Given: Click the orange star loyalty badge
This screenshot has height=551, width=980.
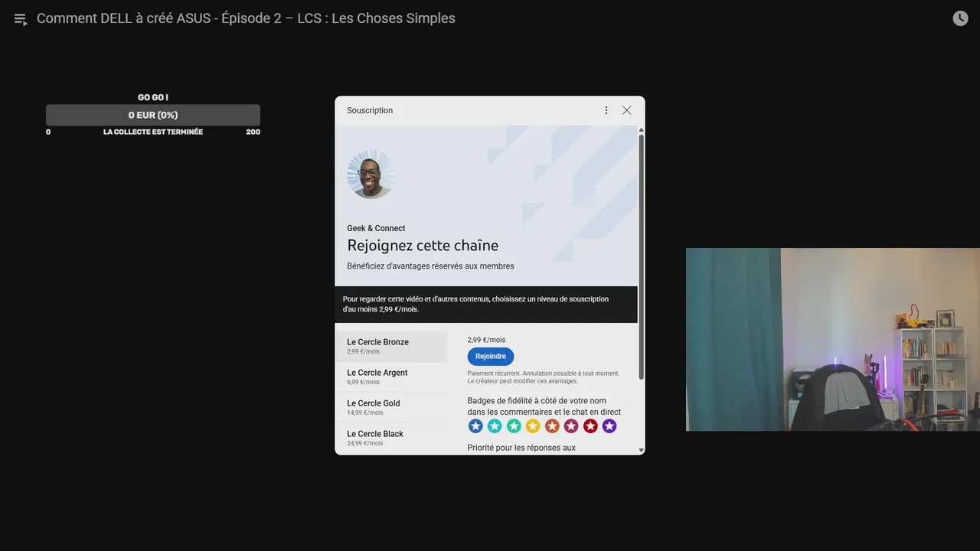Looking at the screenshot, I should pyautogui.click(x=552, y=426).
